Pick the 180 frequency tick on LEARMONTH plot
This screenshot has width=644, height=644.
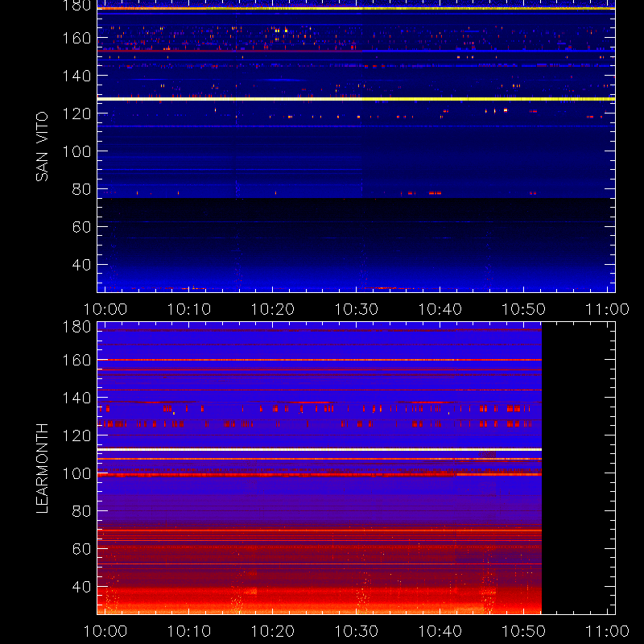76,327
